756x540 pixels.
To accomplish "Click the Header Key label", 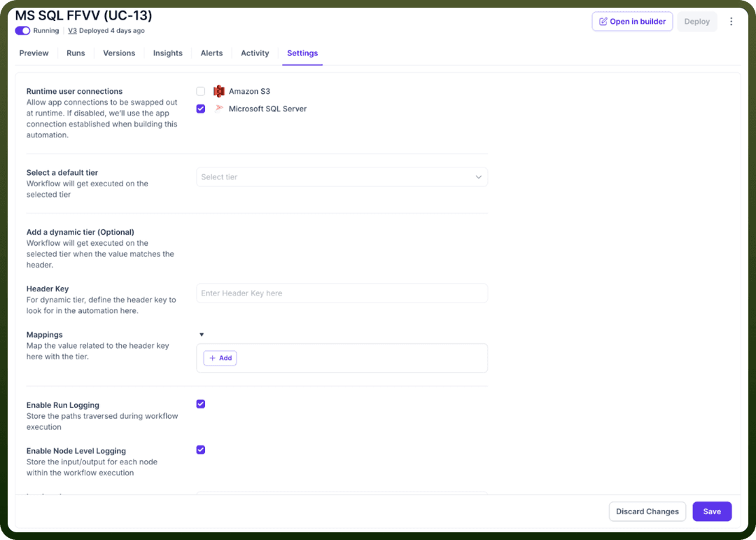I will pyautogui.click(x=48, y=289).
